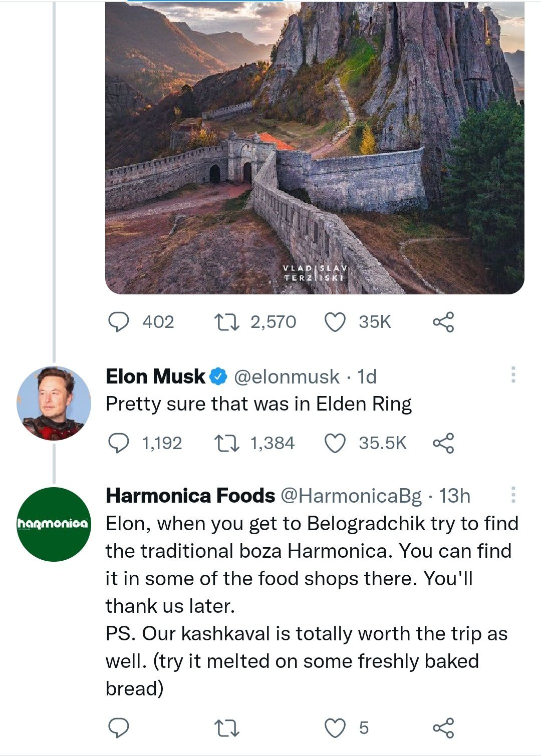Like the fortress photo tweet
541x756 pixels.
(x=335, y=322)
